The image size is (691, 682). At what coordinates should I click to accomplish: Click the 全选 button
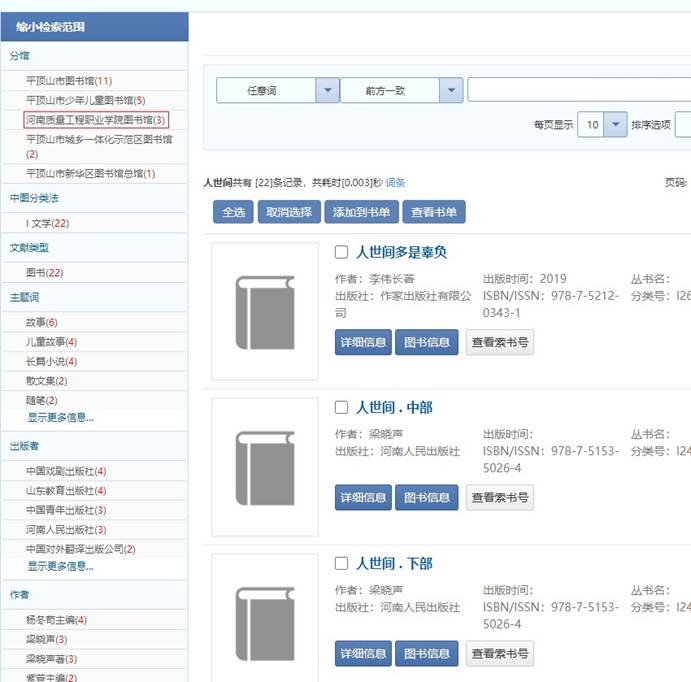coord(233,212)
